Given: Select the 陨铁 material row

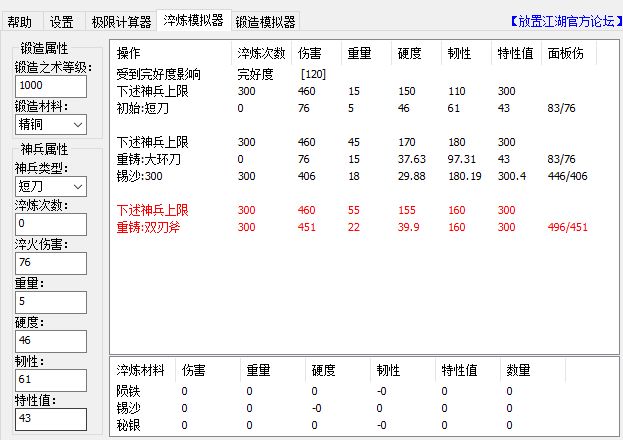Looking at the screenshot, I should pyautogui.click(x=339, y=392).
